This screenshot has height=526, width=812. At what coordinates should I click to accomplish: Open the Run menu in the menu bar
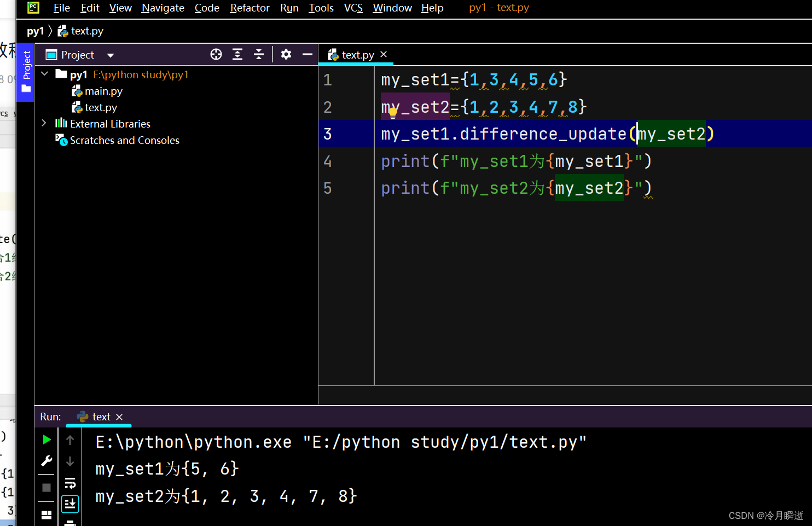pyautogui.click(x=289, y=8)
